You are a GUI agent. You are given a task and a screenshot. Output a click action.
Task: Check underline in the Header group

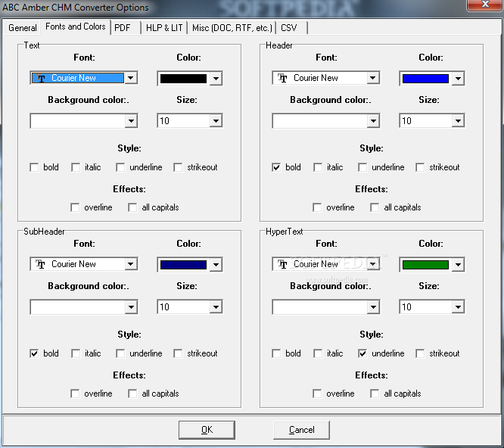point(362,167)
